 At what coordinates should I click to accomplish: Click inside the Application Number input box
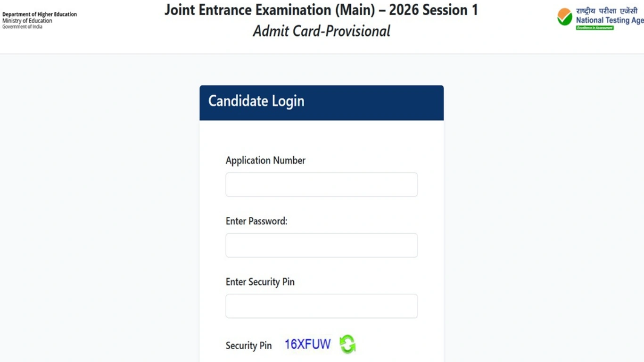321,184
